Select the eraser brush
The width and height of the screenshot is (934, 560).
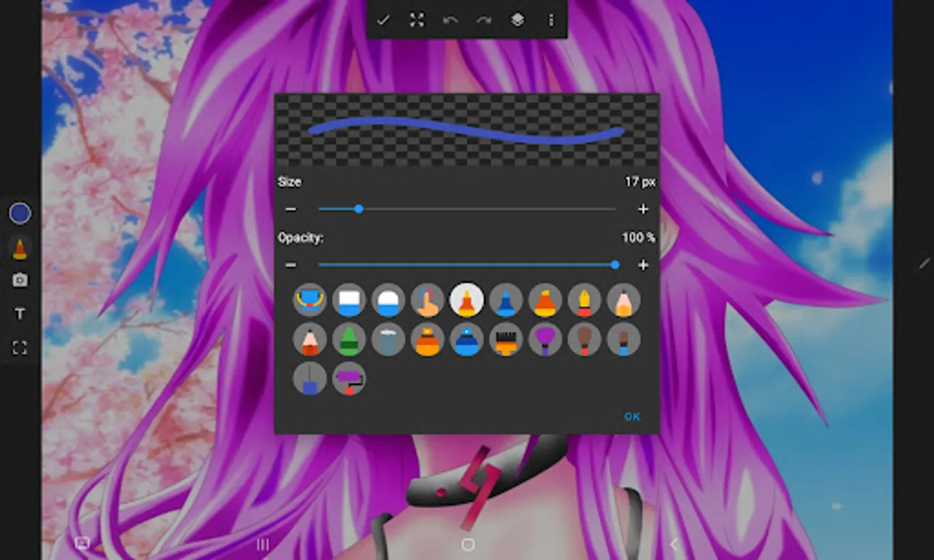[x=349, y=301]
